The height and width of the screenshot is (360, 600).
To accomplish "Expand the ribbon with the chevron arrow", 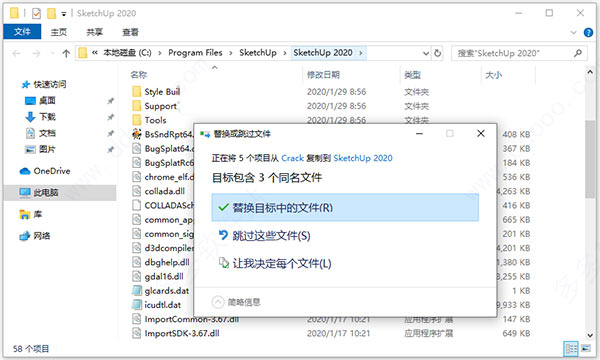I will (x=573, y=33).
